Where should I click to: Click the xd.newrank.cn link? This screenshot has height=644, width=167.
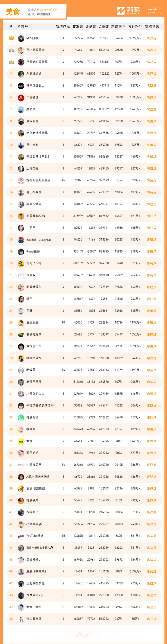(48, 10)
